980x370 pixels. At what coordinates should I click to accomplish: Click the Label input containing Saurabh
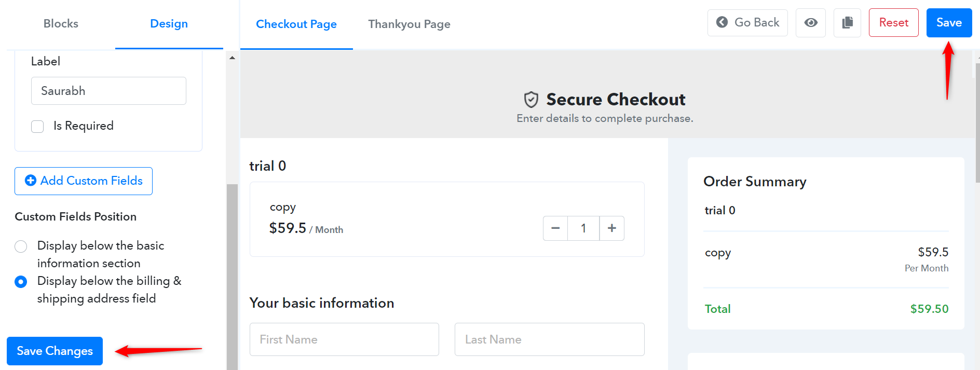click(108, 91)
